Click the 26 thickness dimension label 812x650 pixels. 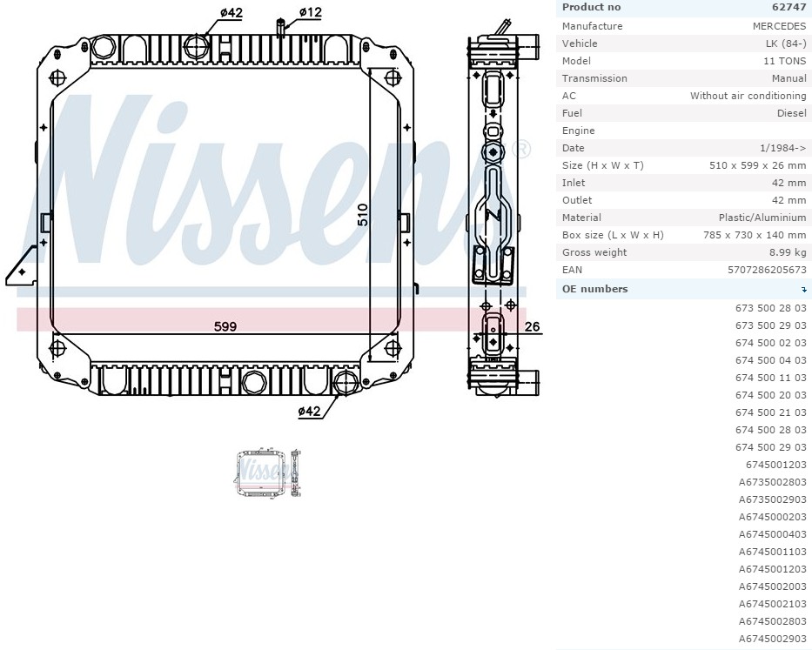coord(532,327)
